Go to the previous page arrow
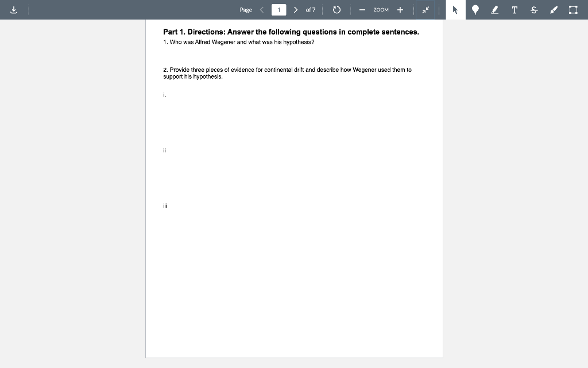Image resolution: width=588 pixels, height=368 pixels. click(262, 10)
